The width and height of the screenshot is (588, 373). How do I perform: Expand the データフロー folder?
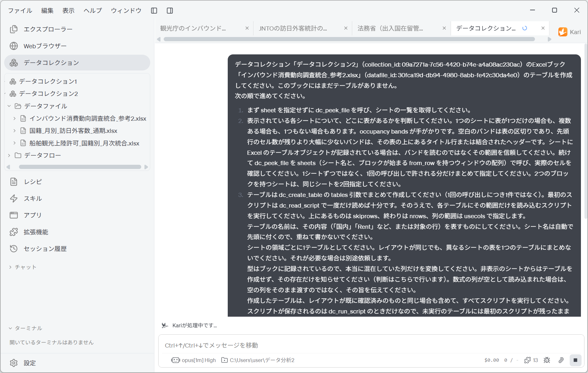pos(9,155)
